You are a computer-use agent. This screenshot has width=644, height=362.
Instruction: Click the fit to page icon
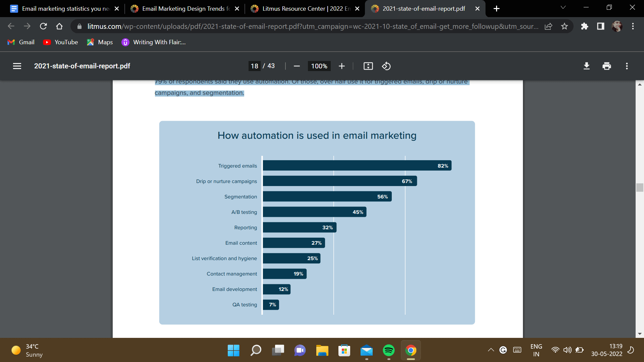[x=368, y=66]
